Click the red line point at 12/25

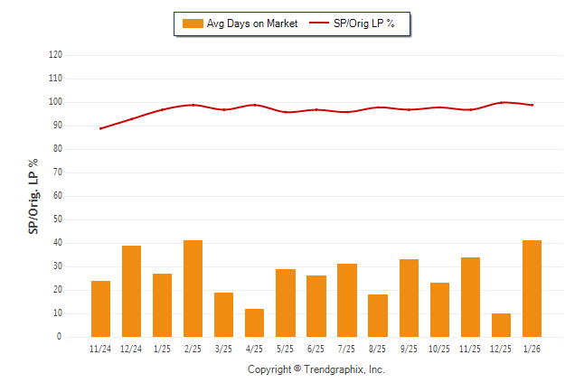pos(501,102)
